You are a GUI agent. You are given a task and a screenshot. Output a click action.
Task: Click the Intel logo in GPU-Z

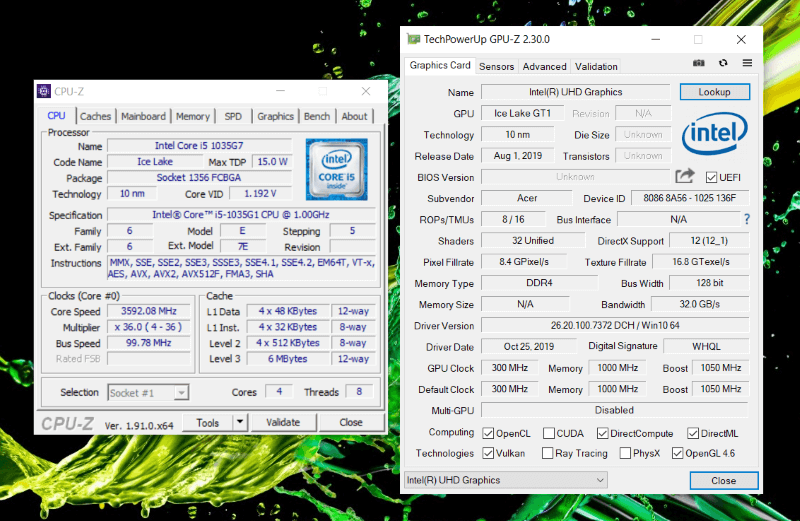click(714, 135)
